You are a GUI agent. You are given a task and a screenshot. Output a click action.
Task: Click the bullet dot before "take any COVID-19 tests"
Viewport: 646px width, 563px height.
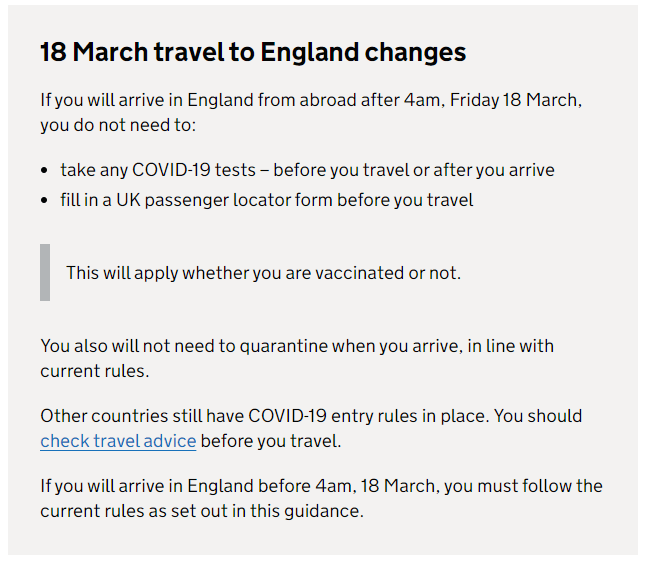(x=44, y=171)
